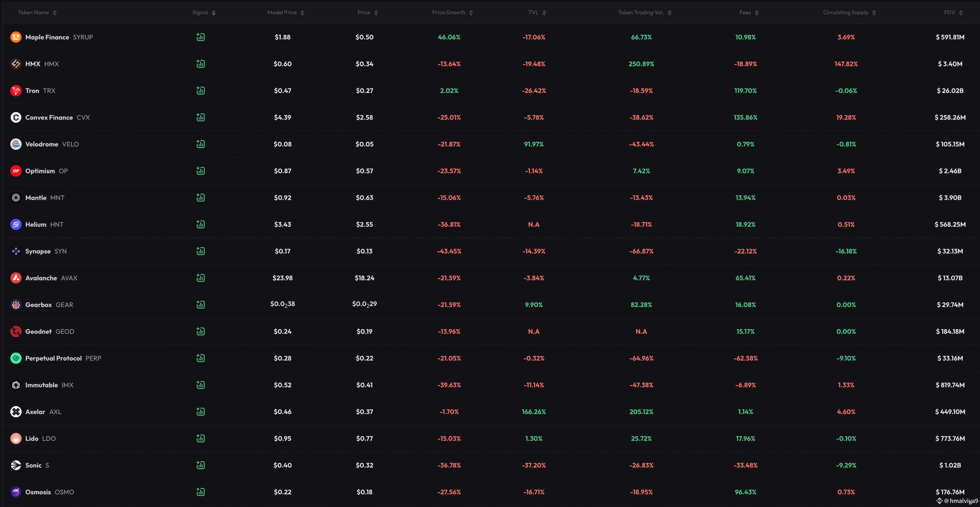Open the Convex Finance token link
Screen dimensions: 980x507
coord(57,117)
